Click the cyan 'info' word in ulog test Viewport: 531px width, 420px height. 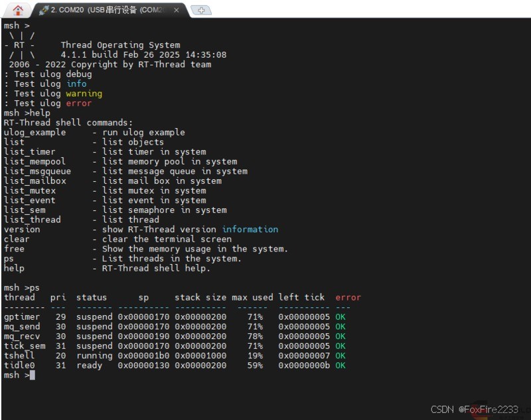coord(76,84)
